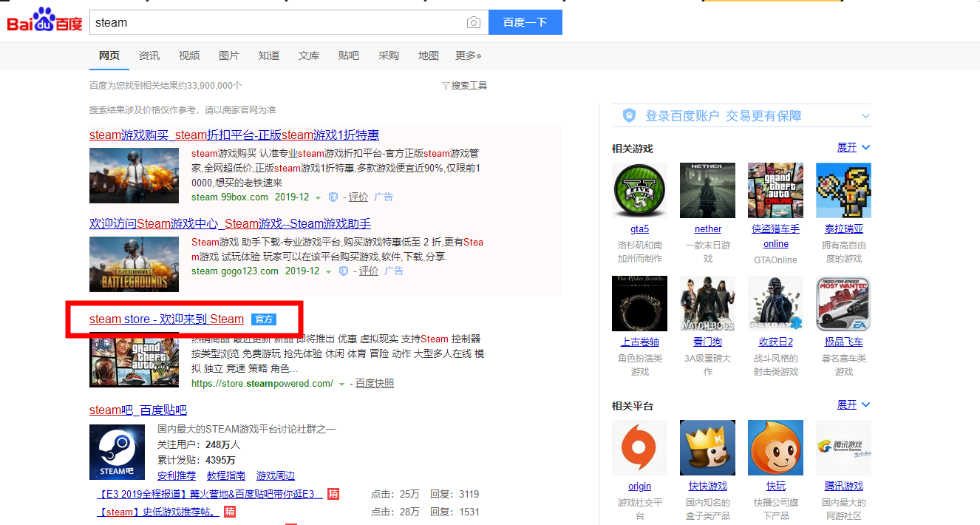The image size is (980, 525).
Task: Open steam游戏购买 discount platform result link
Action: click(234, 135)
